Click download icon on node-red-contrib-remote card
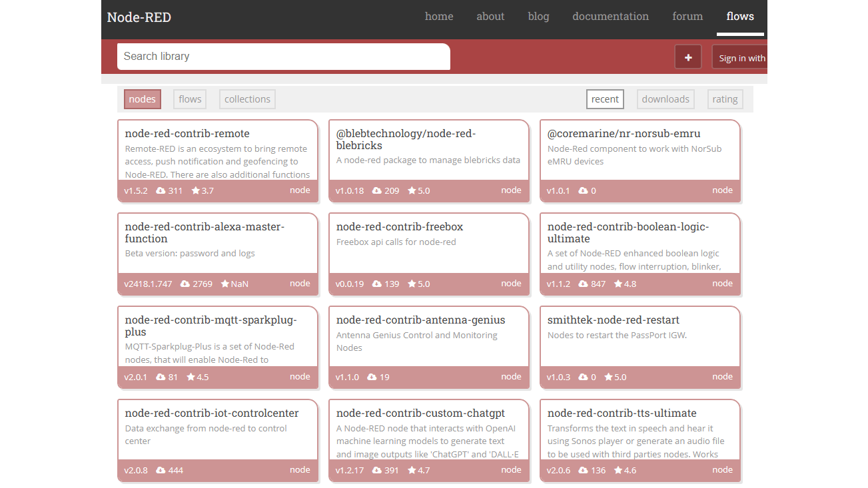 coord(161,190)
